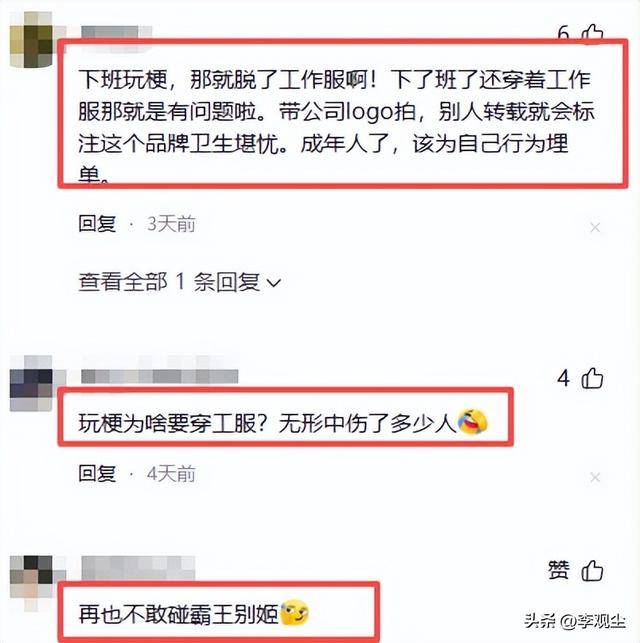Image resolution: width=640 pixels, height=643 pixels.
Task: Like the first comment with 6 likes
Action: tap(592, 34)
